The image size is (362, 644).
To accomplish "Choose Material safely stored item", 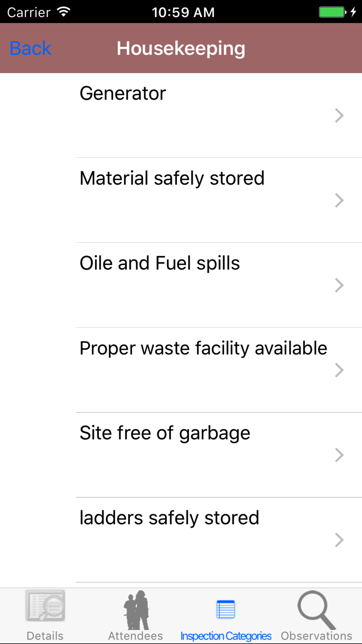I will point(172,178).
